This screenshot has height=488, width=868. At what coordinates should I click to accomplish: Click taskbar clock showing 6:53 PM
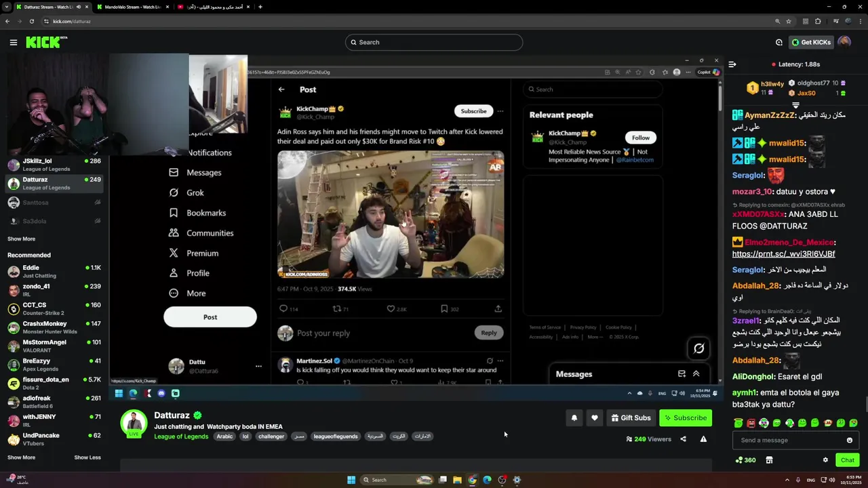pyautogui.click(x=852, y=480)
